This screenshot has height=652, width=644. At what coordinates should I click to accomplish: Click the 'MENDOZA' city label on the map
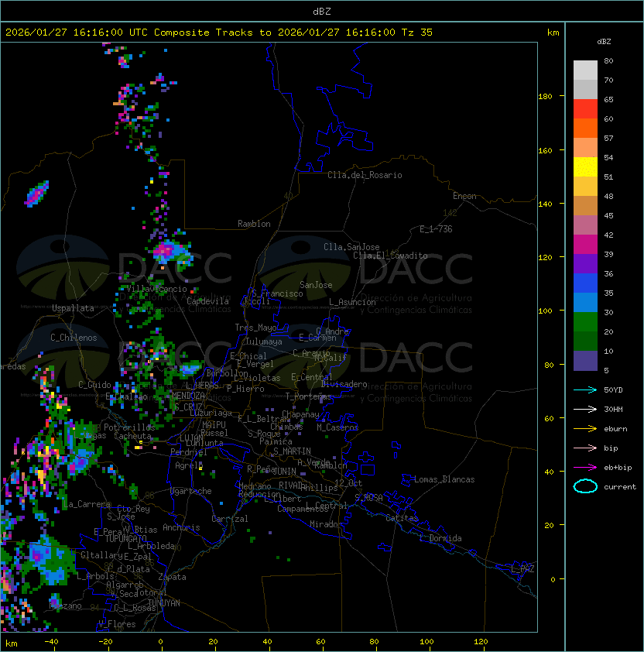pyautogui.click(x=188, y=396)
